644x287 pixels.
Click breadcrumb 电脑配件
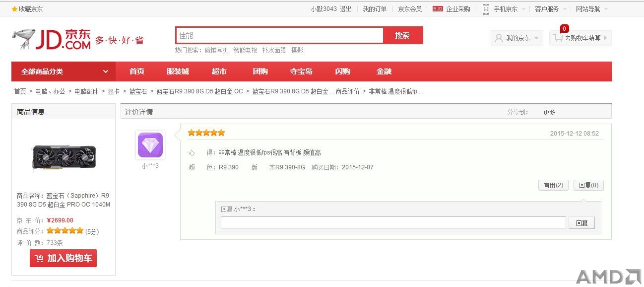(86, 91)
